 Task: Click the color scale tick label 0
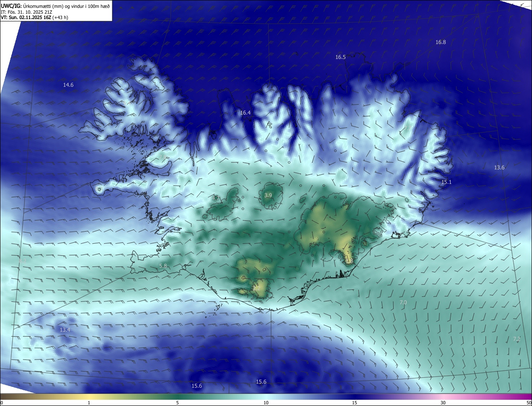click(2, 403)
